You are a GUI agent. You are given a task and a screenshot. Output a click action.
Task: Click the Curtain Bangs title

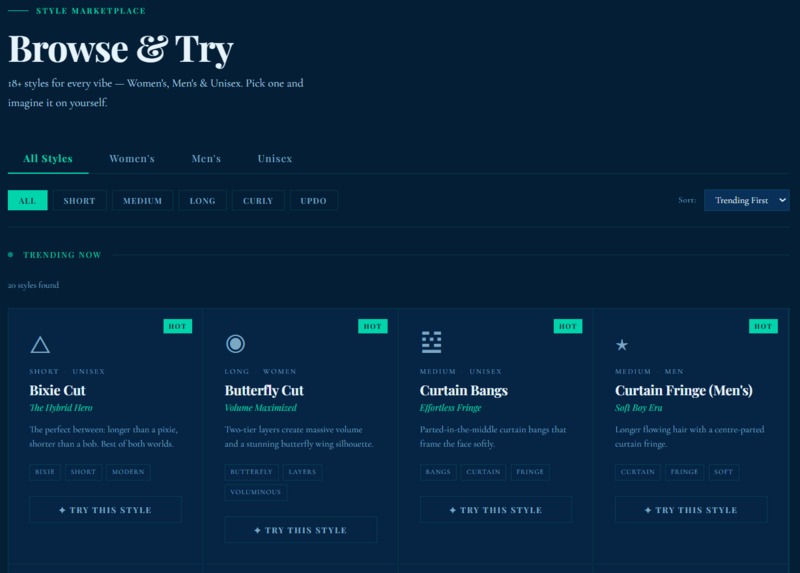[x=464, y=390]
